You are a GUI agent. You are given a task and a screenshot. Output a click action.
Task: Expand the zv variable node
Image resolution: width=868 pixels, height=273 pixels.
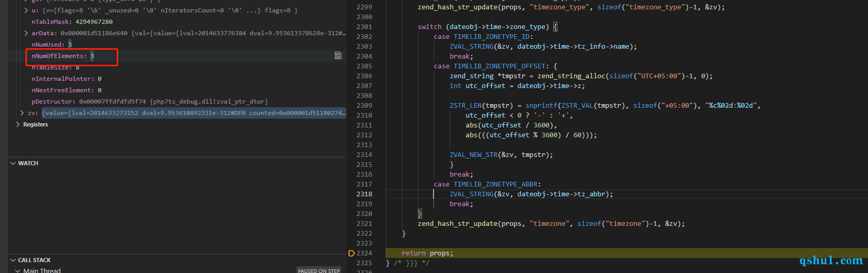tap(22, 113)
